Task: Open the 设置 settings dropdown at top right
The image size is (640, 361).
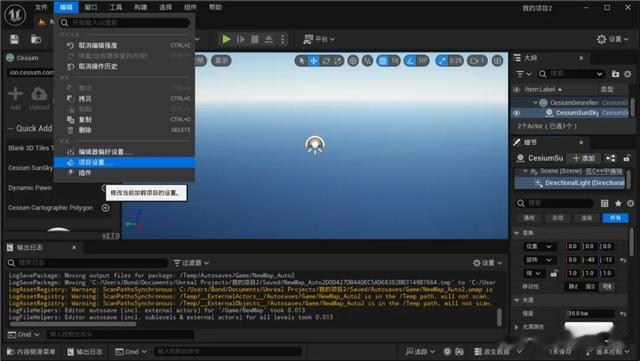Action: pos(612,39)
